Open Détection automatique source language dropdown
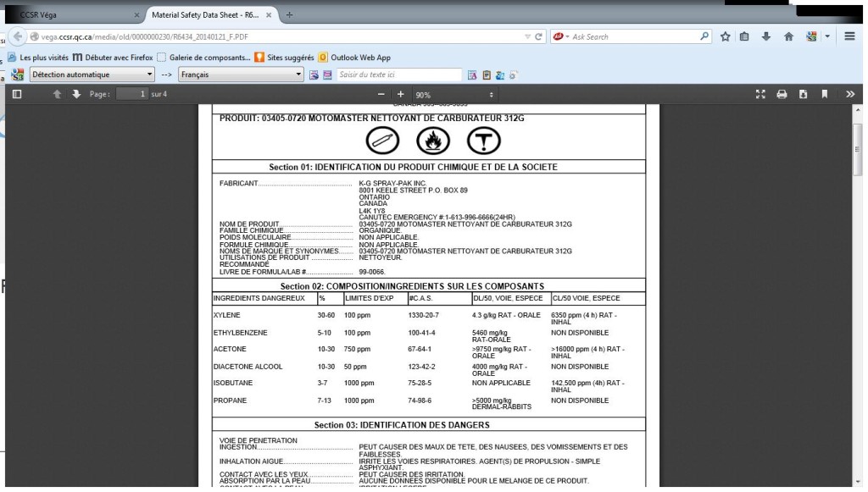868x492 pixels. (x=92, y=75)
